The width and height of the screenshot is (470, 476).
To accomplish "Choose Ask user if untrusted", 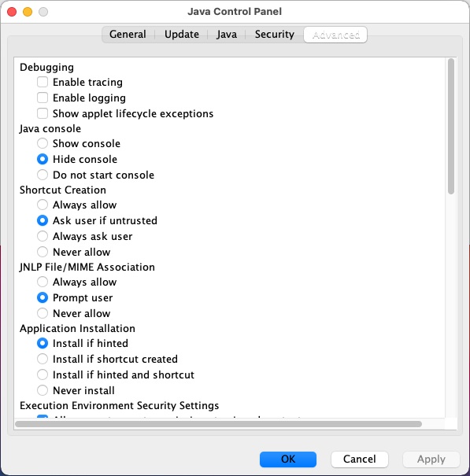I will (43, 220).
